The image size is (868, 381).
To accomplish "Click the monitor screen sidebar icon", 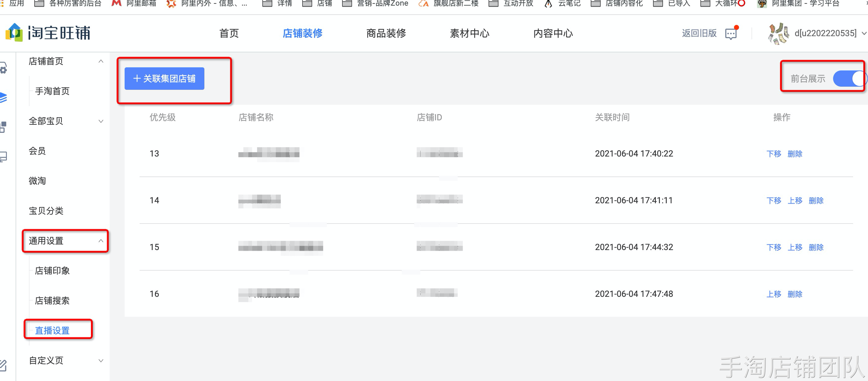I will click(x=3, y=157).
